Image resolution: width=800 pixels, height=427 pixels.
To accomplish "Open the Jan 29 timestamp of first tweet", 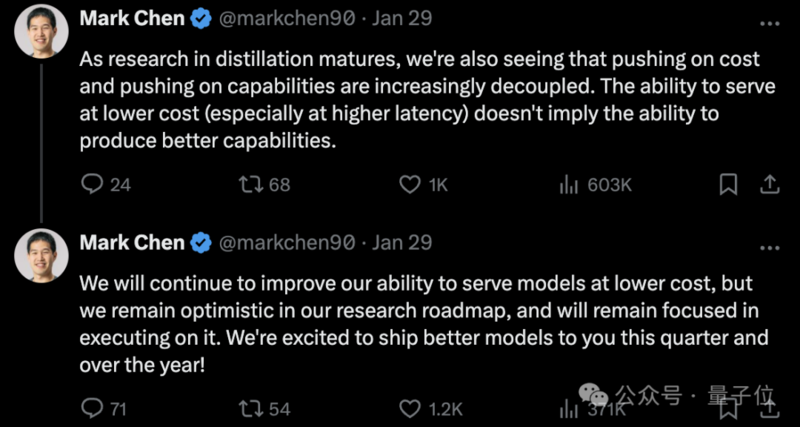I will coord(402,19).
